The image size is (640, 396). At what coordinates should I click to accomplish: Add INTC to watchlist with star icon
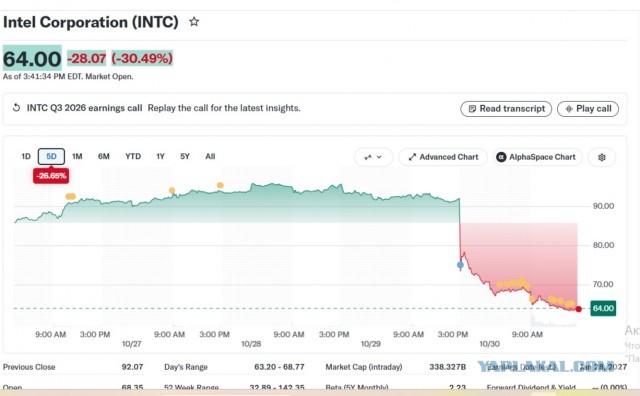pos(194,22)
